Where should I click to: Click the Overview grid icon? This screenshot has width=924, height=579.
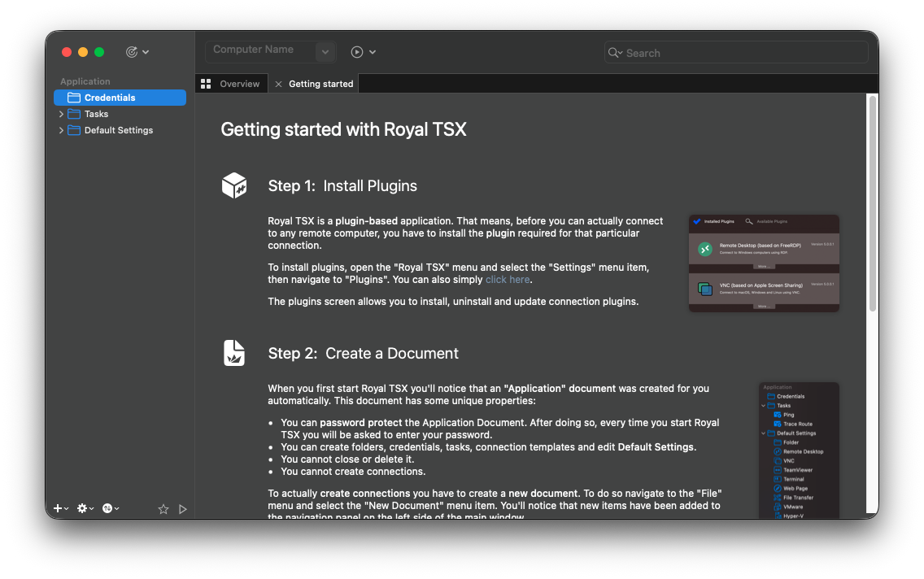click(x=206, y=84)
